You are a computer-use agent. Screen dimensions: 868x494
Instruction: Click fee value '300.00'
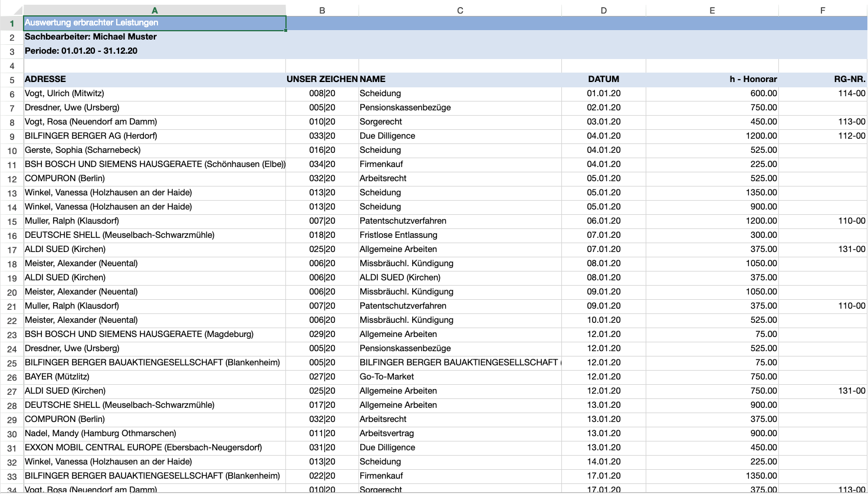712,235
